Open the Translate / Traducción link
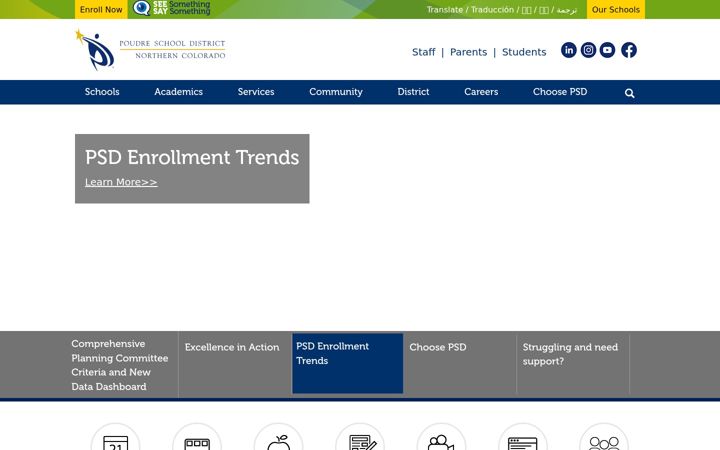This screenshot has height=450, width=720. point(502,10)
